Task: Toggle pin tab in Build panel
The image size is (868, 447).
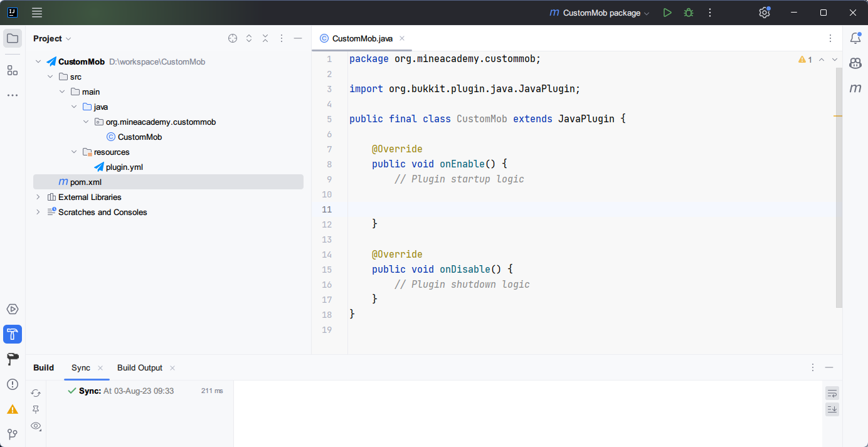Action: click(x=36, y=409)
